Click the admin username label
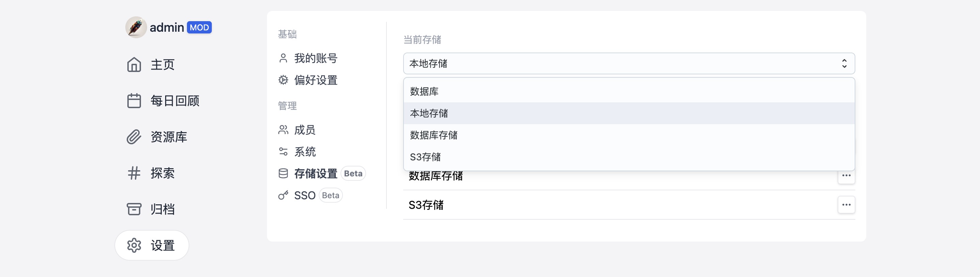The image size is (980, 277). (x=167, y=27)
